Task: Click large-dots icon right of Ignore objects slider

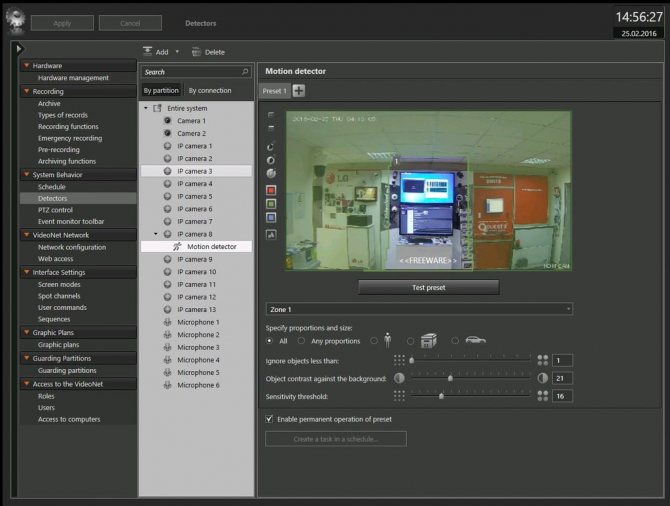Action: click(543, 360)
